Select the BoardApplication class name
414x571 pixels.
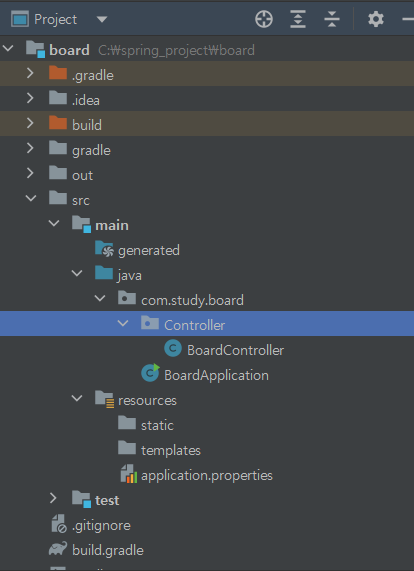(217, 375)
